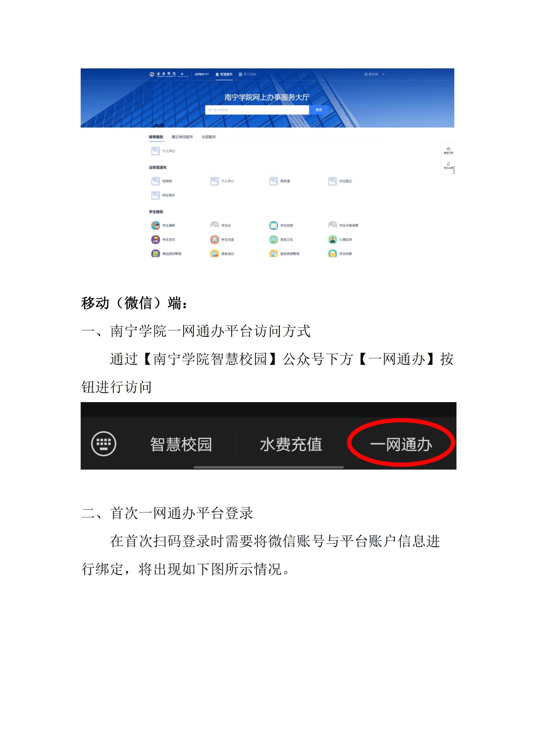Tap the keyboard toggle icon in WeChat bar
The height and width of the screenshot is (756, 535).
(x=103, y=444)
